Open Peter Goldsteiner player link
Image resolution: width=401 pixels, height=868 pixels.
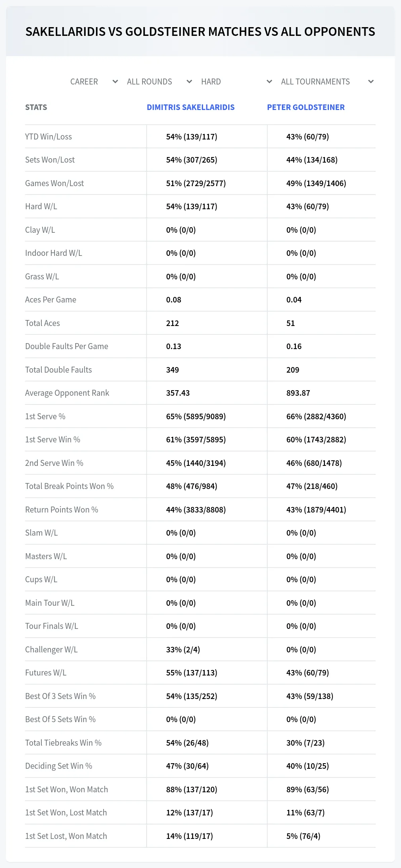click(x=306, y=107)
